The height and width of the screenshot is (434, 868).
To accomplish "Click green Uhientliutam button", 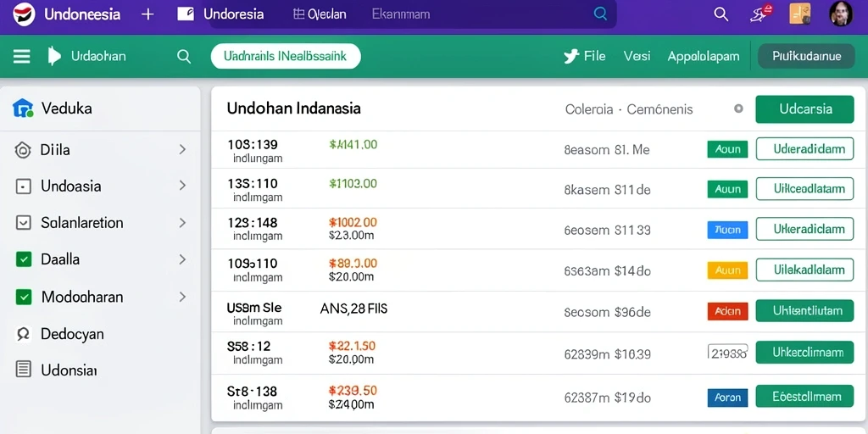I will [805, 310].
